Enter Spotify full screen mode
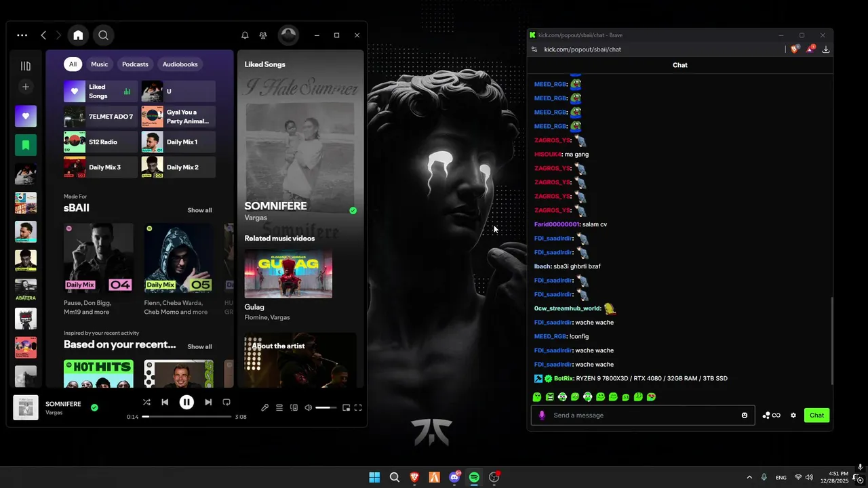Image resolution: width=868 pixels, height=488 pixels. tap(358, 407)
